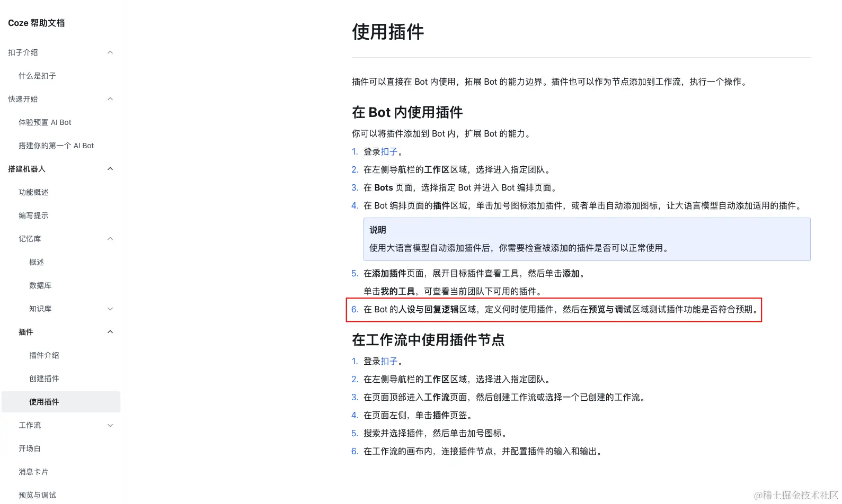Click the bold 添加插件 text in step 5
Viewport: 842px width, 504px height.
coord(389,273)
